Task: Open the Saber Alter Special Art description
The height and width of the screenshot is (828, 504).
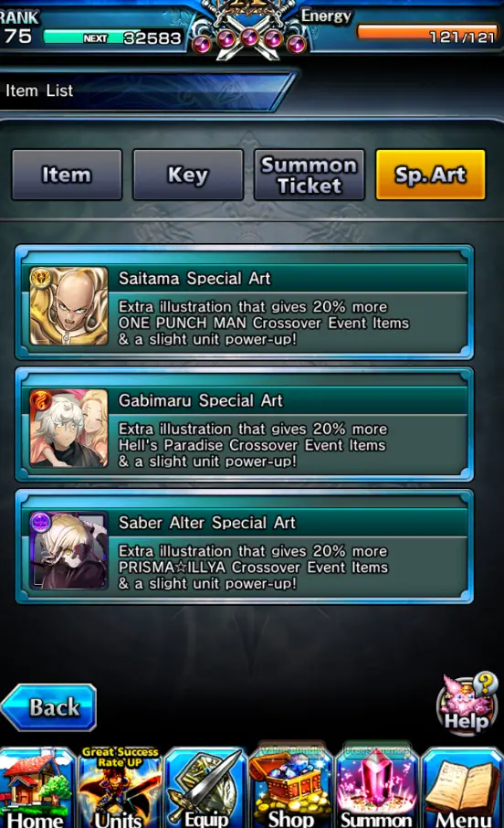Action: point(253,568)
